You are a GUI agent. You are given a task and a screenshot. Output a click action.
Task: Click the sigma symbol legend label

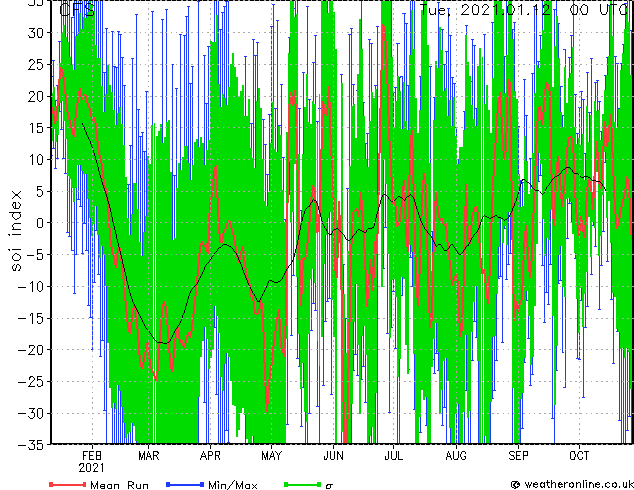[329, 486]
